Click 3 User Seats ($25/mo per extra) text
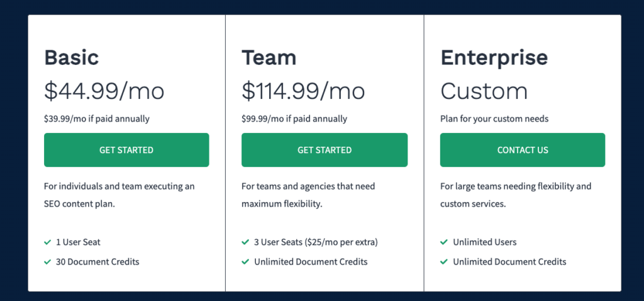Screen dimensions: 644x301 coord(316,242)
